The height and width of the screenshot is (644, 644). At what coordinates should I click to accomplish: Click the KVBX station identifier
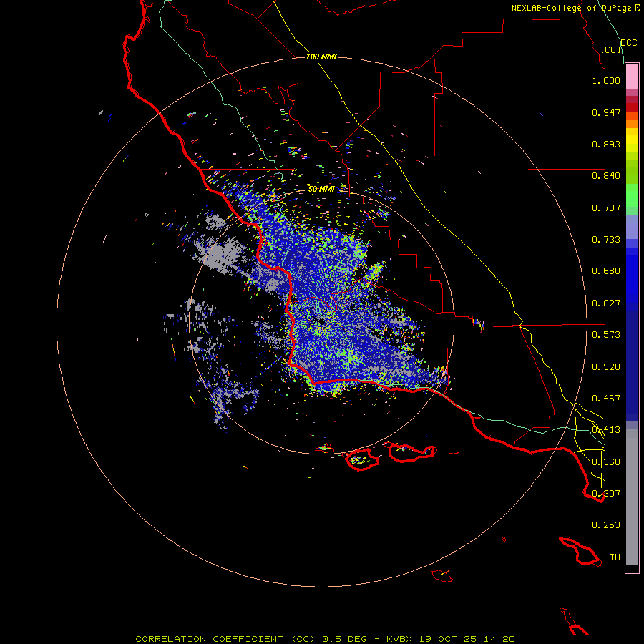[x=399, y=639]
